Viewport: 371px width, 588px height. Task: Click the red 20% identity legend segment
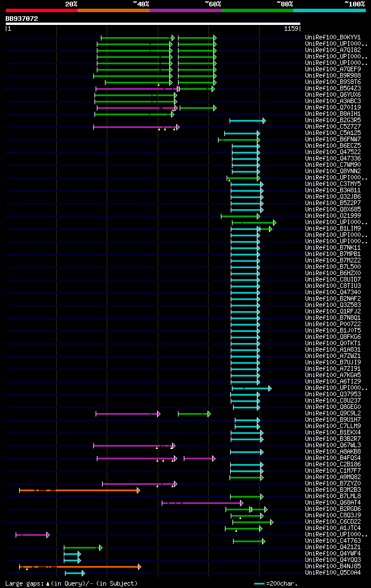(42, 10)
